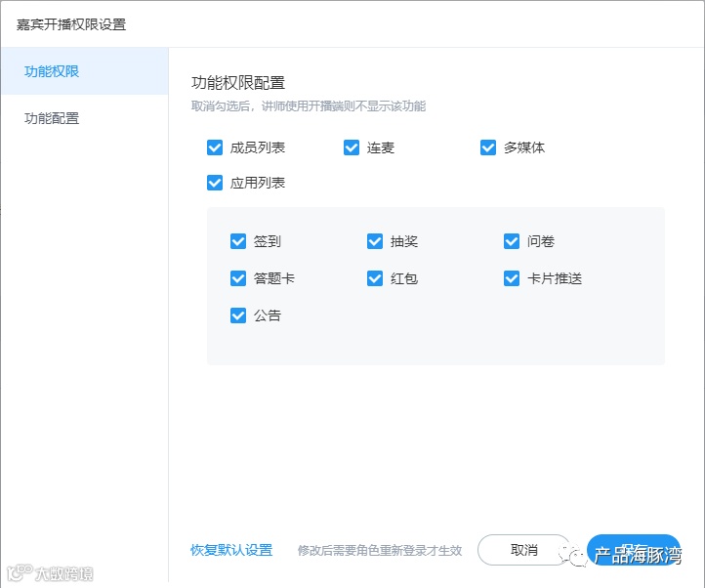Disable the 多媒体 checkbox
The width and height of the screenshot is (705, 588).
[488, 147]
